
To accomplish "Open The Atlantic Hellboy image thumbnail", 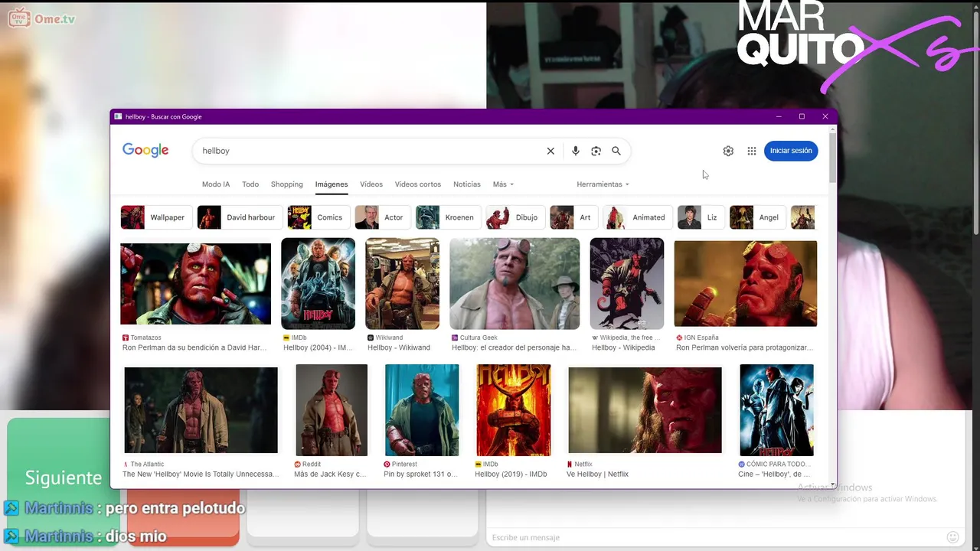I will 201,410.
